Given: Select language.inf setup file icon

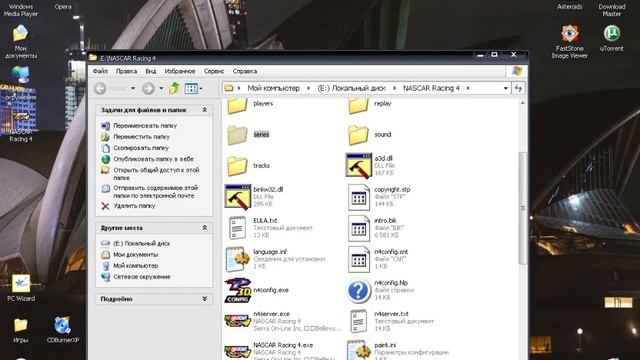Looking at the screenshot, I should click(238, 259).
